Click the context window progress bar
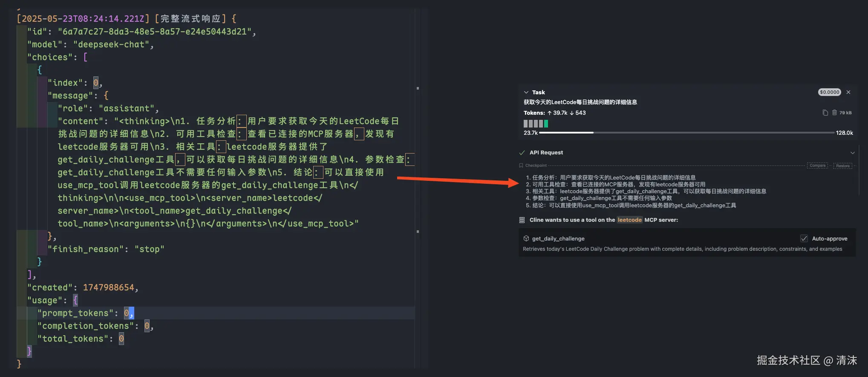This screenshot has width=868, height=377. click(x=686, y=133)
